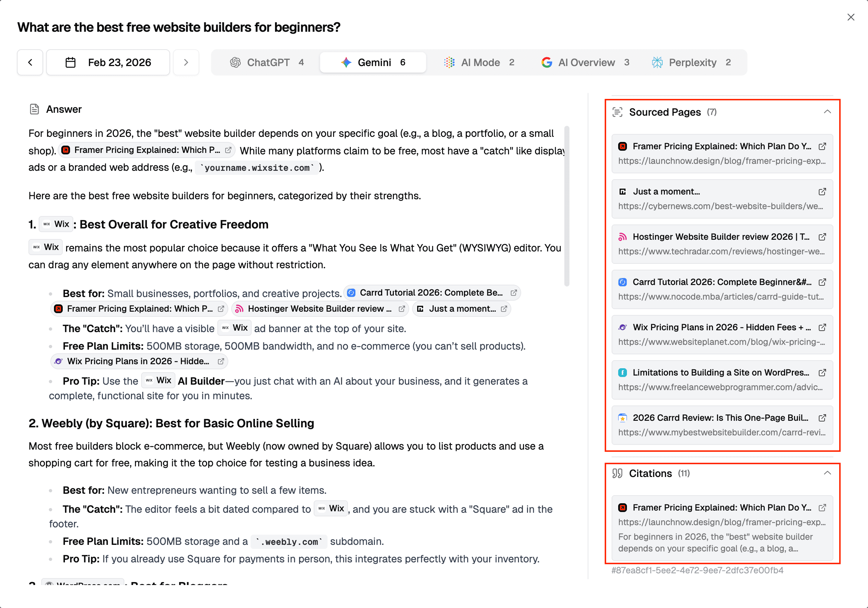Go to the next date
This screenshot has height=608, width=868.
(x=186, y=62)
